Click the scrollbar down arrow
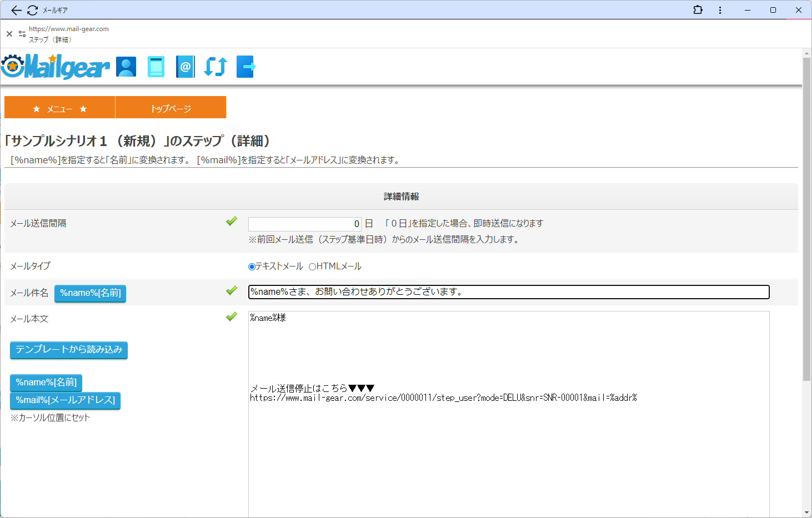Viewport: 812px width, 518px height. [x=807, y=512]
